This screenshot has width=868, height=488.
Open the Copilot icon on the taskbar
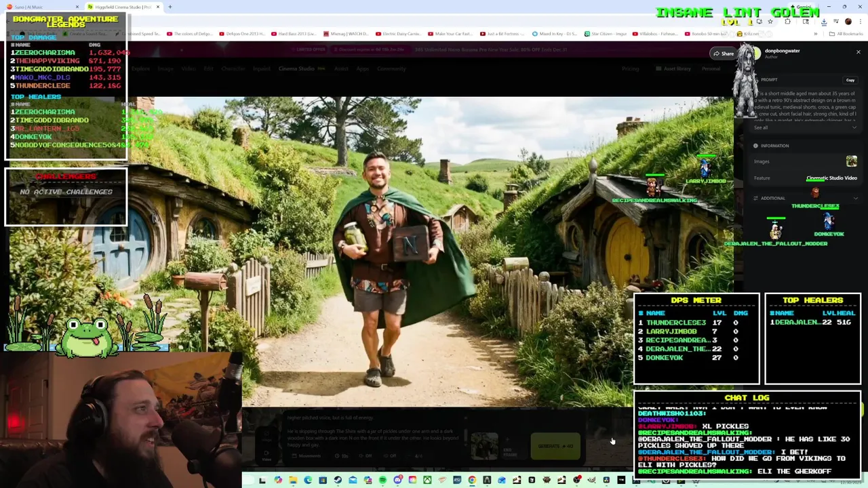[x=278, y=481]
